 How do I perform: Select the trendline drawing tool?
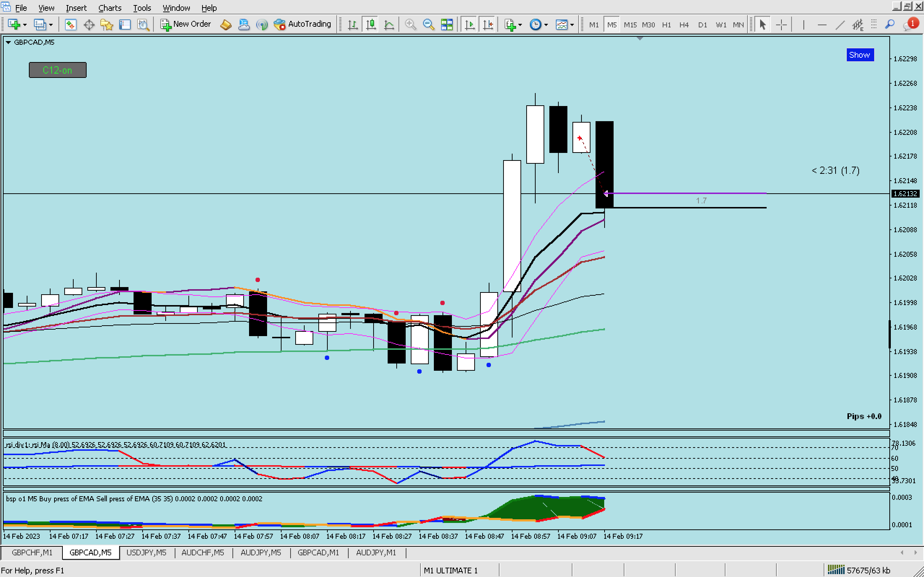(x=840, y=25)
